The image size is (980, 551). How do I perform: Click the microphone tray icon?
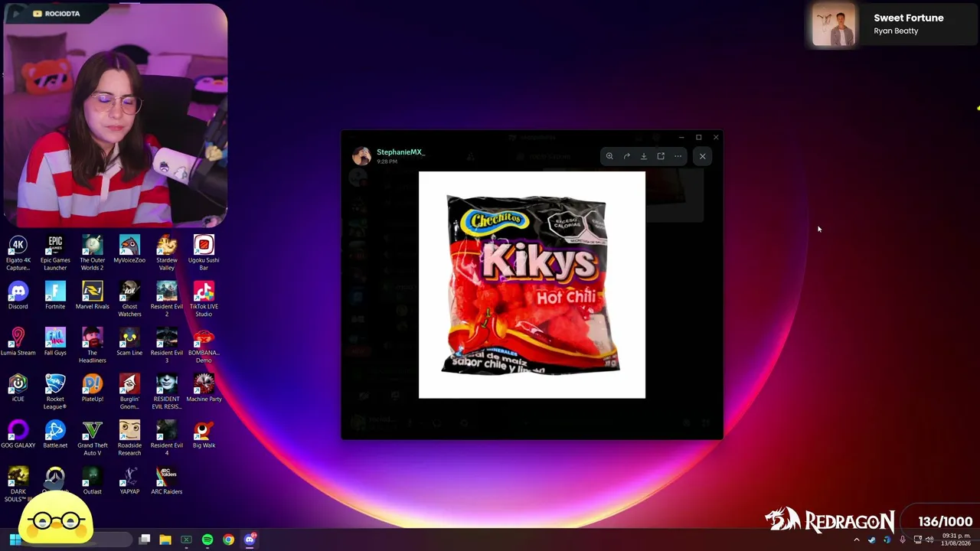(903, 540)
